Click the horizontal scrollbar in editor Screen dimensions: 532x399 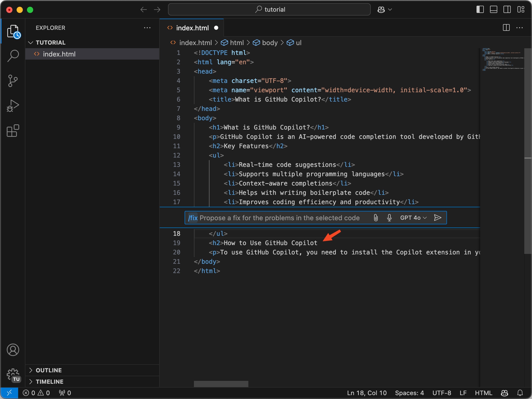click(x=221, y=384)
